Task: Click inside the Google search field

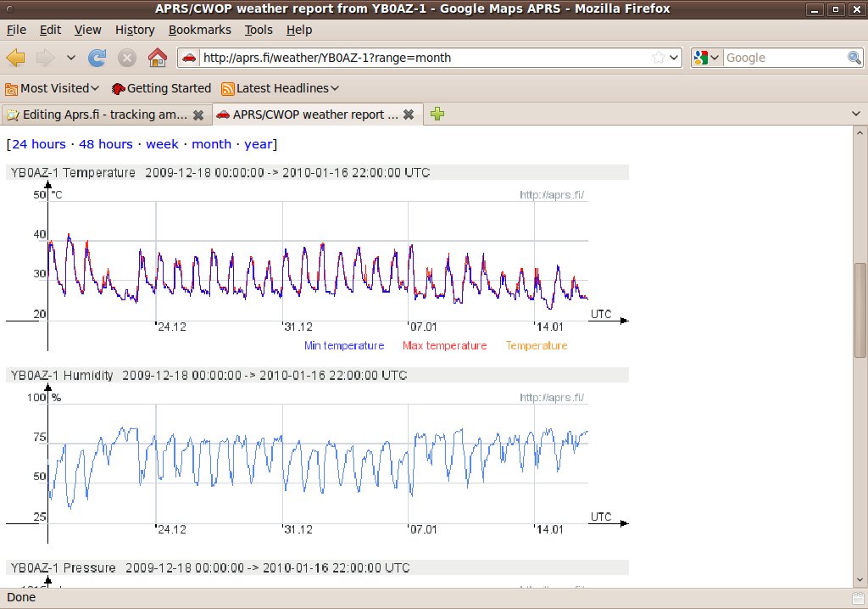Action: (x=784, y=58)
